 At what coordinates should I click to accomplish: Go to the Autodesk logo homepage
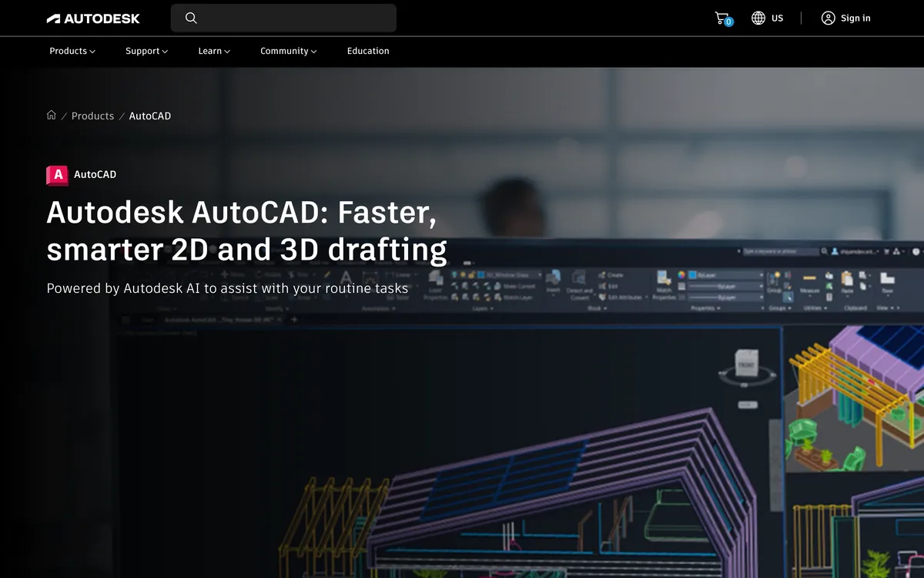click(x=93, y=18)
